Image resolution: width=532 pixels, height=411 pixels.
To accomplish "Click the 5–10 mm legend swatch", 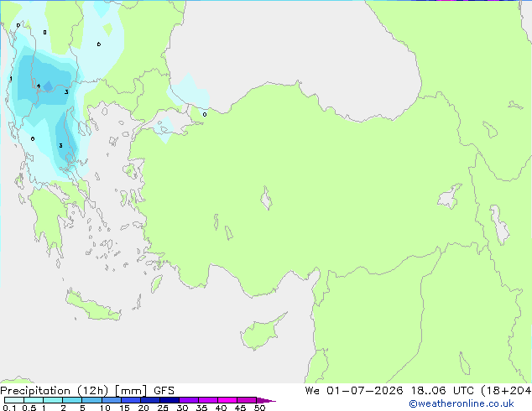I will tap(91, 400).
